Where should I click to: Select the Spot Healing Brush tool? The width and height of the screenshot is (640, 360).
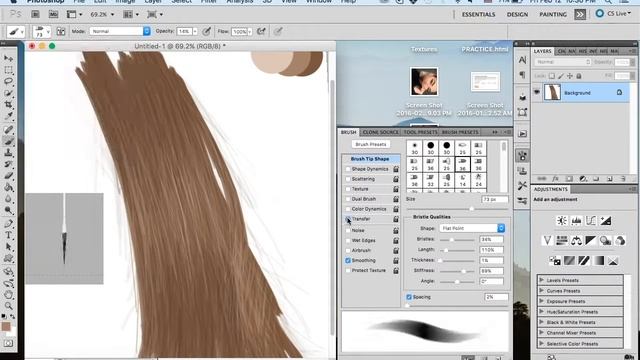click(x=8, y=130)
